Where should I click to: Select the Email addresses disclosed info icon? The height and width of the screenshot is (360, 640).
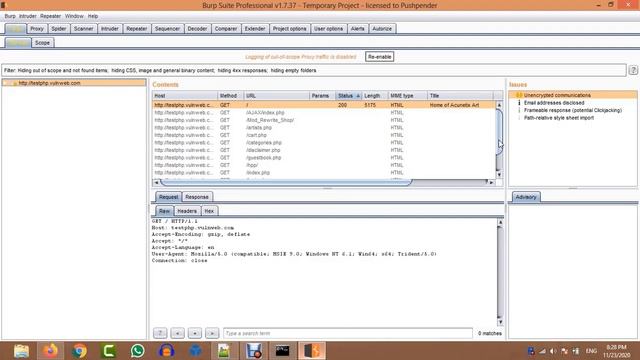[x=519, y=103]
